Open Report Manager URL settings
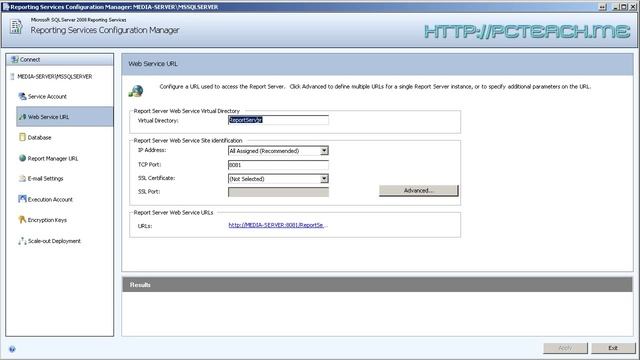Screen dimensions: 640x360 53,158
